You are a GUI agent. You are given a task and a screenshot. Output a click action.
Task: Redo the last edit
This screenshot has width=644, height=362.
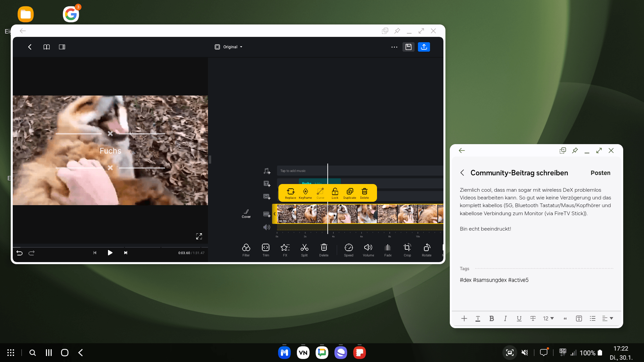pos(32,253)
